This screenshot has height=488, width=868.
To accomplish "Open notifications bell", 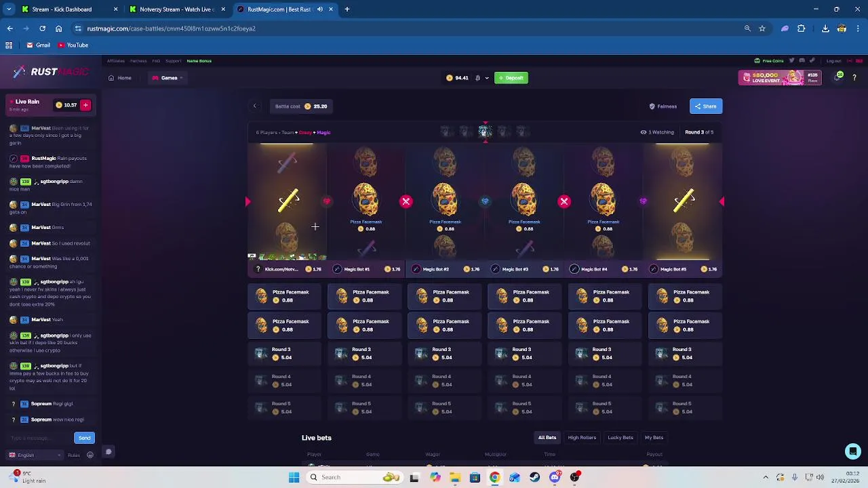I will [838, 77].
